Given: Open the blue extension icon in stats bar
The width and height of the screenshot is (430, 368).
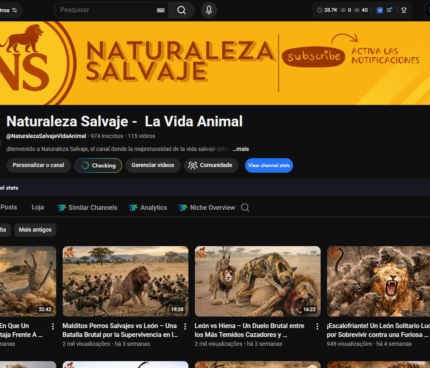Looking at the screenshot, I should 379,10.
